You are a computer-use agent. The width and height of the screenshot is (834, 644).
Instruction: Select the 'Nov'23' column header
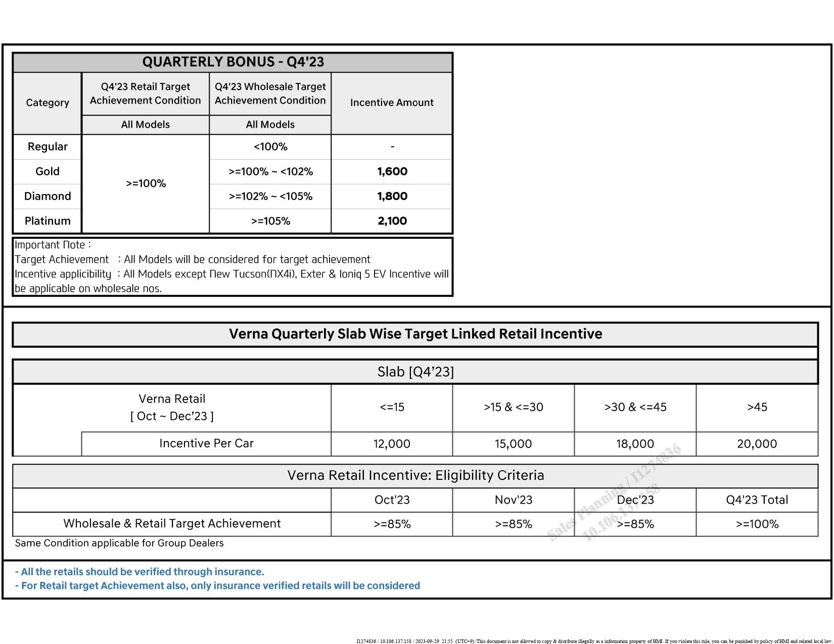coord(514,500)
